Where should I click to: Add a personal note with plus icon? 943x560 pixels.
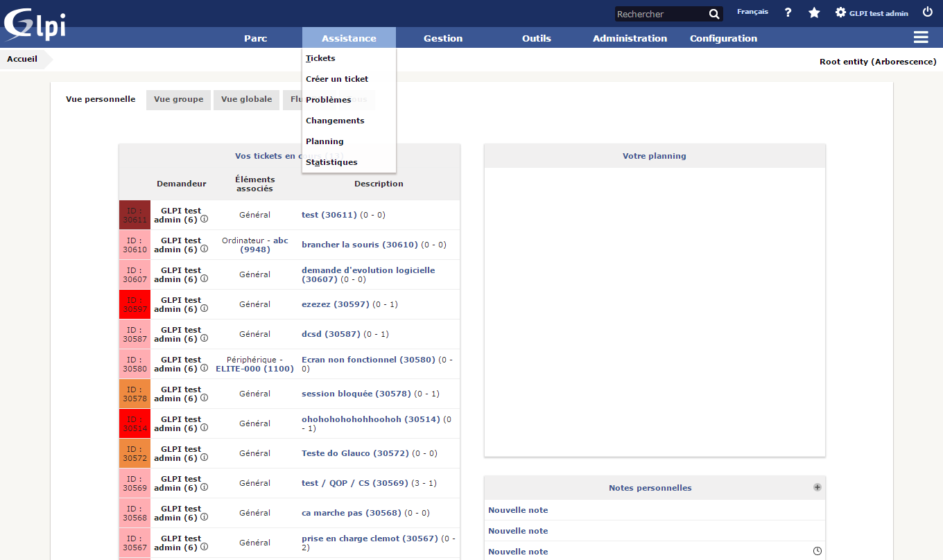click(817, 487)
